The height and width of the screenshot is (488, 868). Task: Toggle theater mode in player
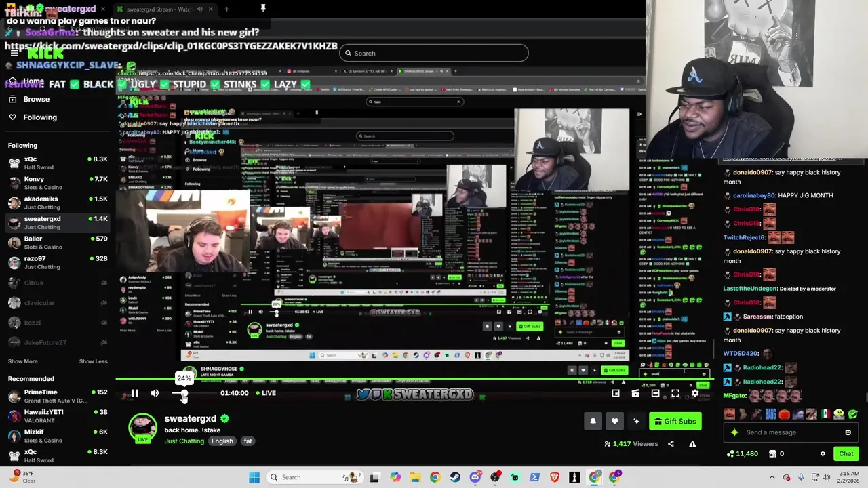coord(655,393)
